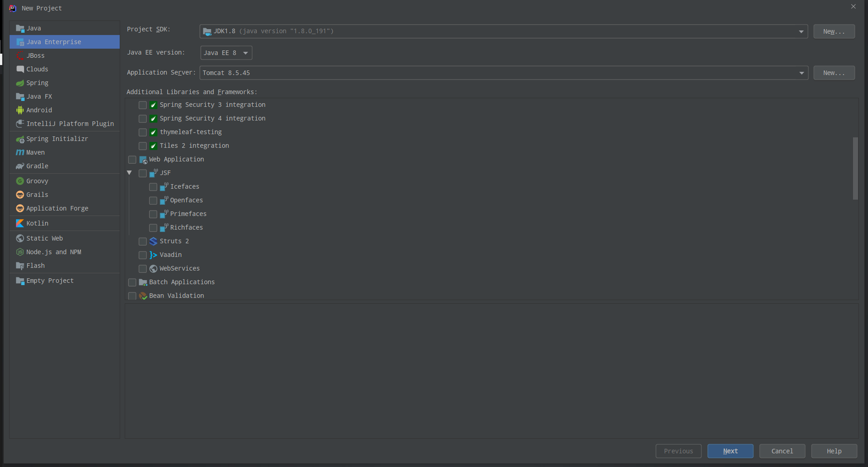Viewport: 868px width, 467px height.
Task: Select the Richfaces library row
Action: coord(492,227)
